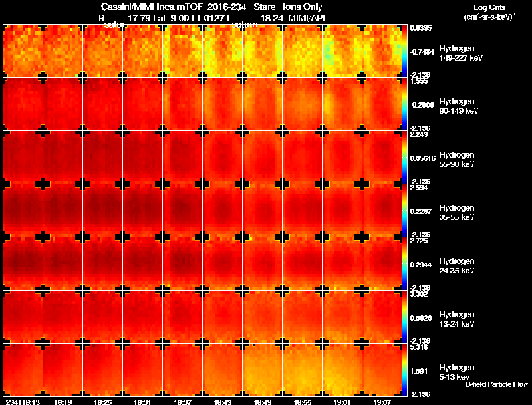Click the 0.6395 scale maximum value
The image size is (532, 405).
click(x=421, y=28)
